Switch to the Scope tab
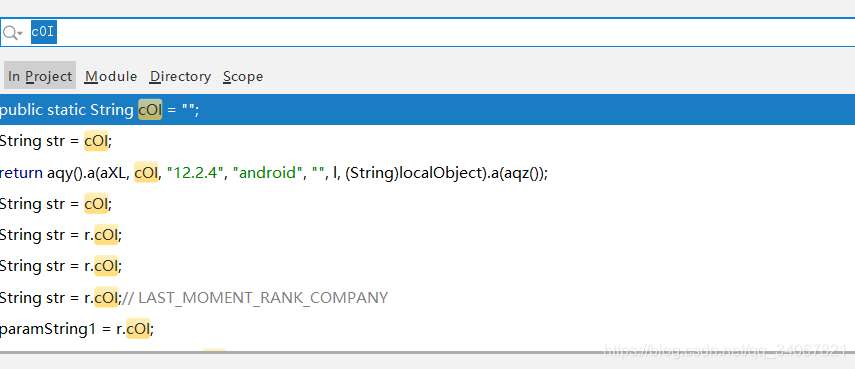Screen dimensions: 855x369 click(243, 77)
